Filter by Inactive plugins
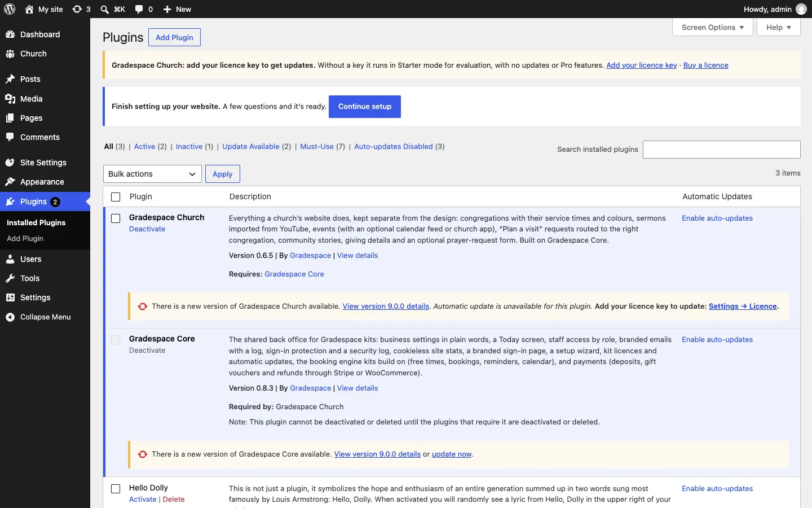 [189, 147]
